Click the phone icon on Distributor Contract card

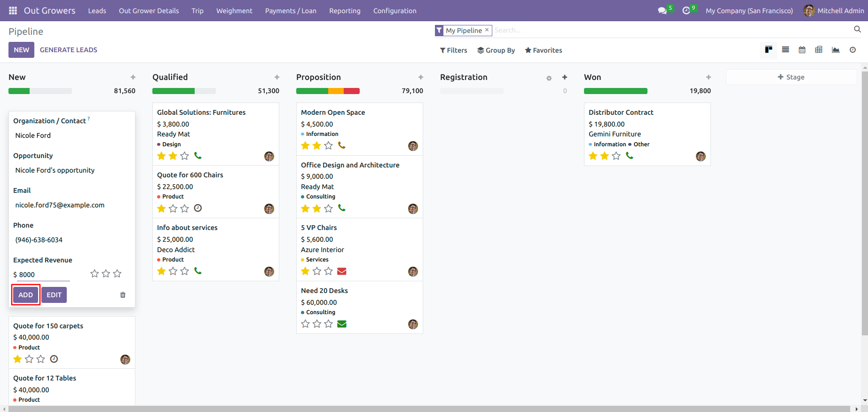(630, 156)
